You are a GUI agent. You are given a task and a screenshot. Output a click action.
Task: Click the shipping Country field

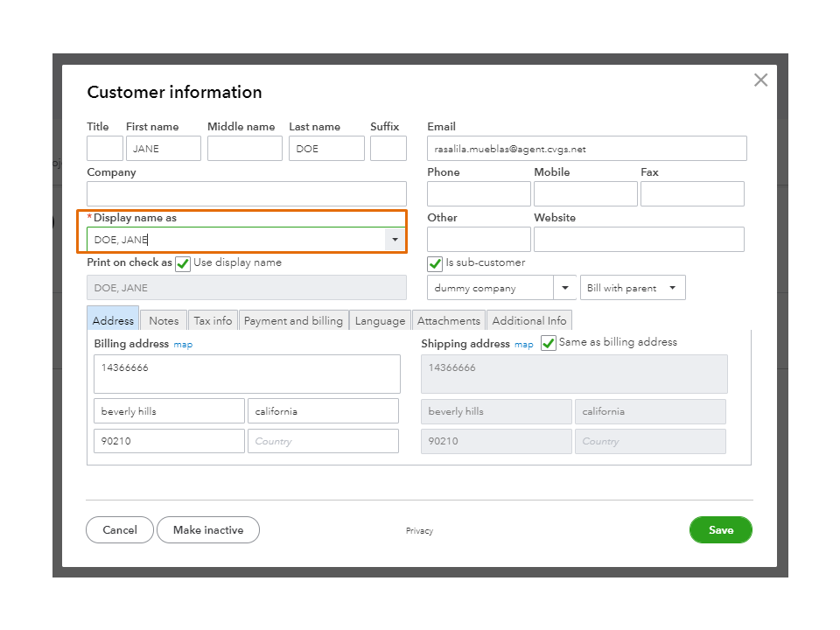pos(650,441)
